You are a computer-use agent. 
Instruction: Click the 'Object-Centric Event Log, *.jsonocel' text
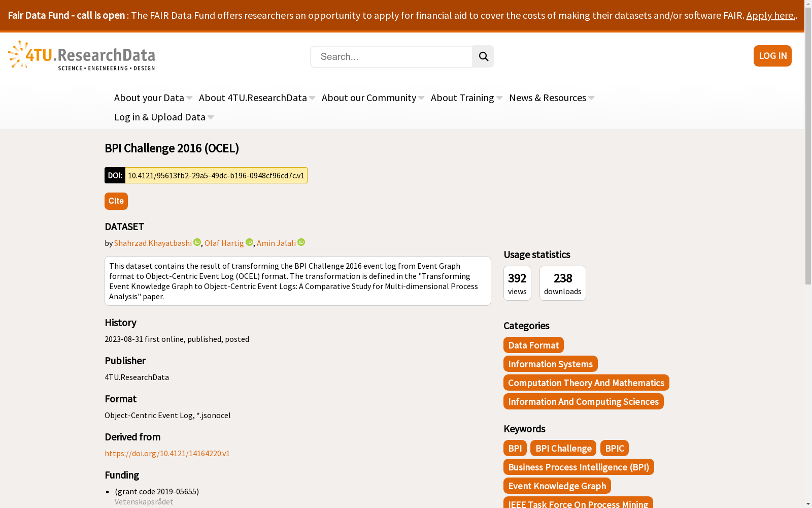[x=167, y=415]
